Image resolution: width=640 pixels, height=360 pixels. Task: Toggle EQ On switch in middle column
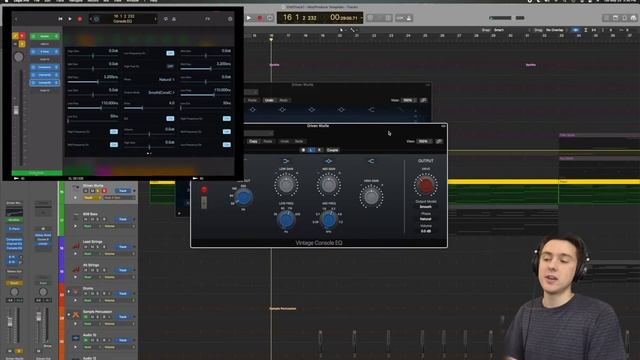coord(170,118)
